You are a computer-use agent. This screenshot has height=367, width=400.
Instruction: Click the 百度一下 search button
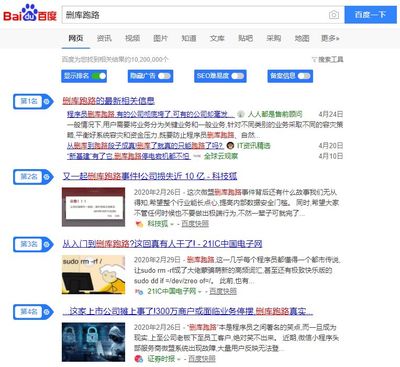click(x=370, y=15)
